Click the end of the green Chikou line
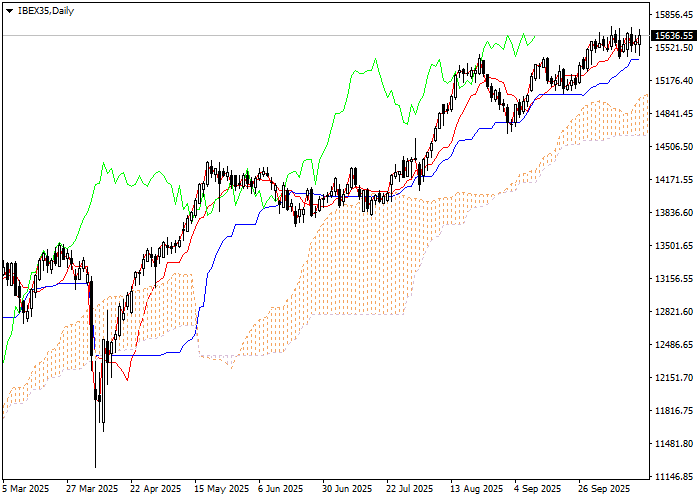Viewport: 700px width, 500px height. tap(535, 36)
